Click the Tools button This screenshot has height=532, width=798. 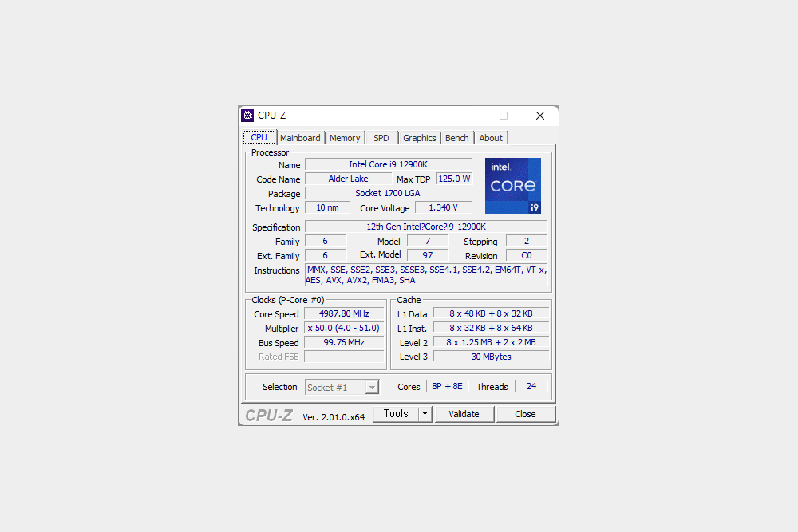[396, 413]
